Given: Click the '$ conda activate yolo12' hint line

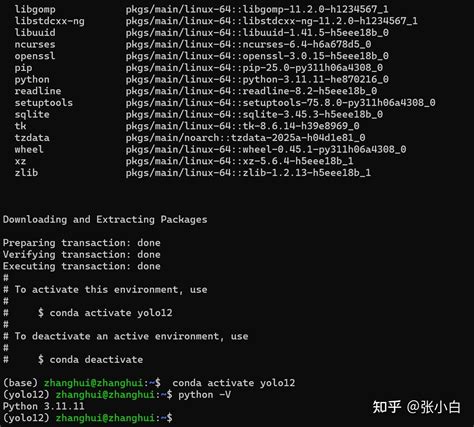Looking at the screenshot, I should pos(105,313).
